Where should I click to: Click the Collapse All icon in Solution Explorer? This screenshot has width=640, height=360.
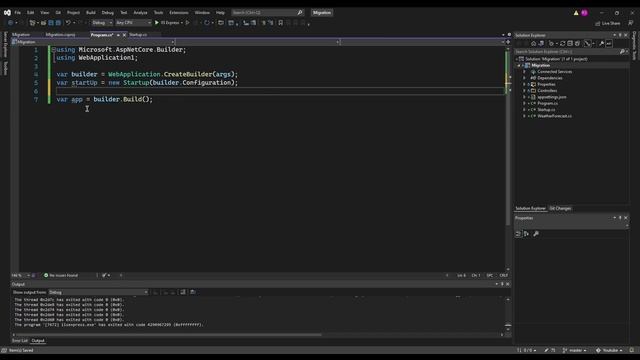(570, 43)
